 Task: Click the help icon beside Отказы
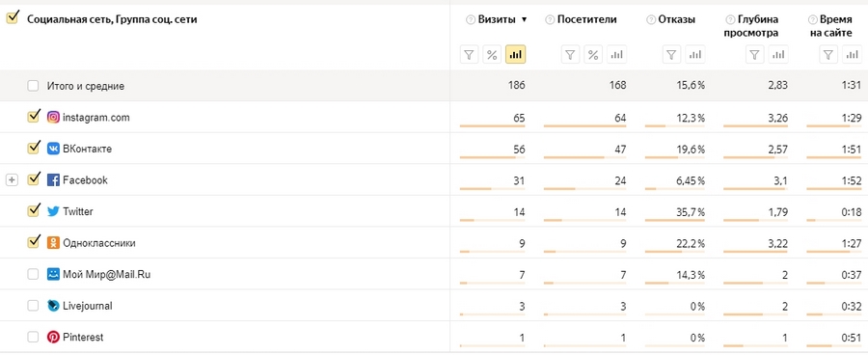(651, 20)
